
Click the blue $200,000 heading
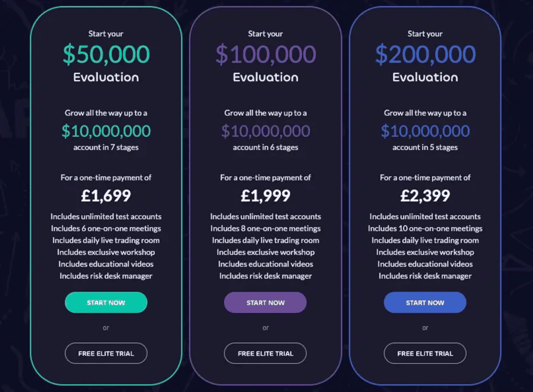(425, 54)
